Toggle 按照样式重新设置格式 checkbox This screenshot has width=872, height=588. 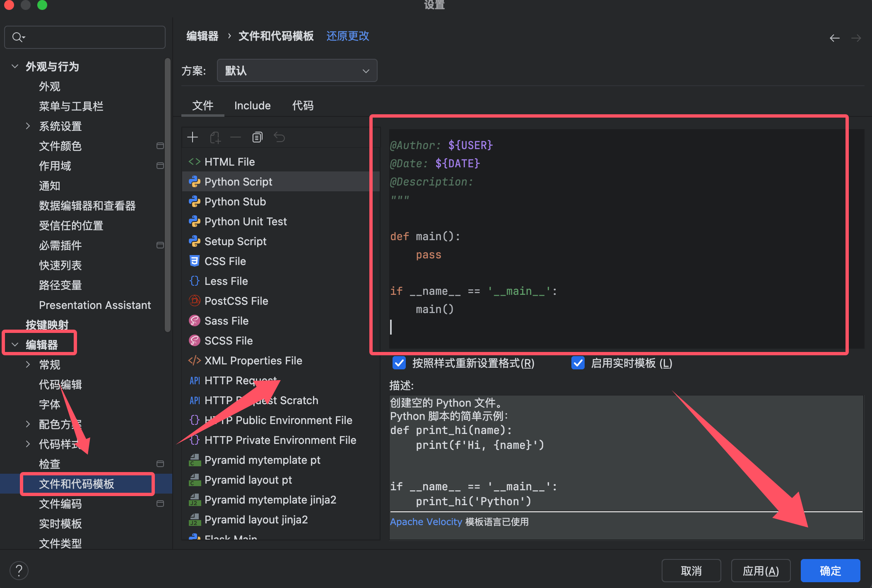399,363
